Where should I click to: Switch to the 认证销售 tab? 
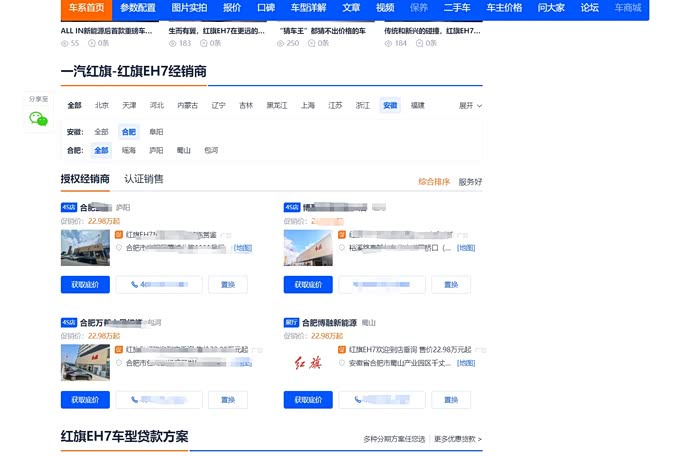(143, 179)
